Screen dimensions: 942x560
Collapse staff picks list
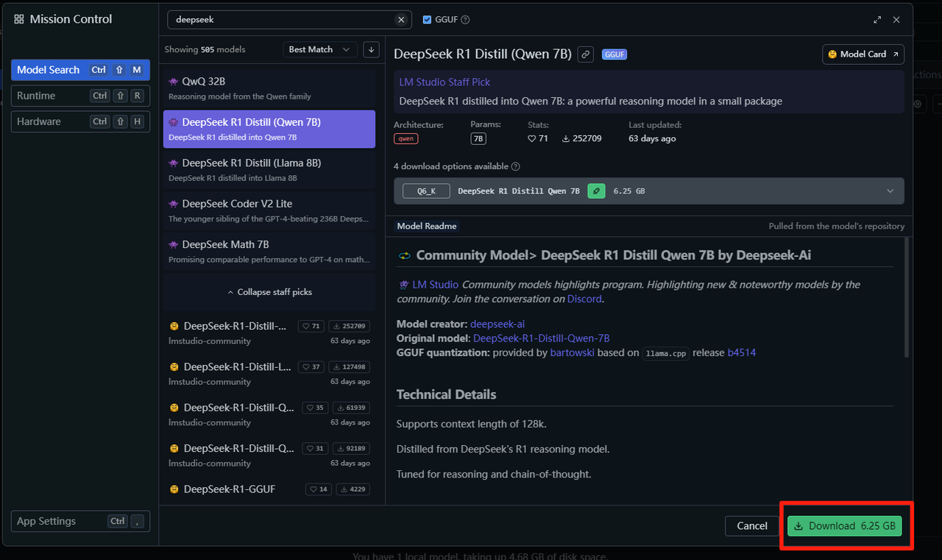(269, 292)
